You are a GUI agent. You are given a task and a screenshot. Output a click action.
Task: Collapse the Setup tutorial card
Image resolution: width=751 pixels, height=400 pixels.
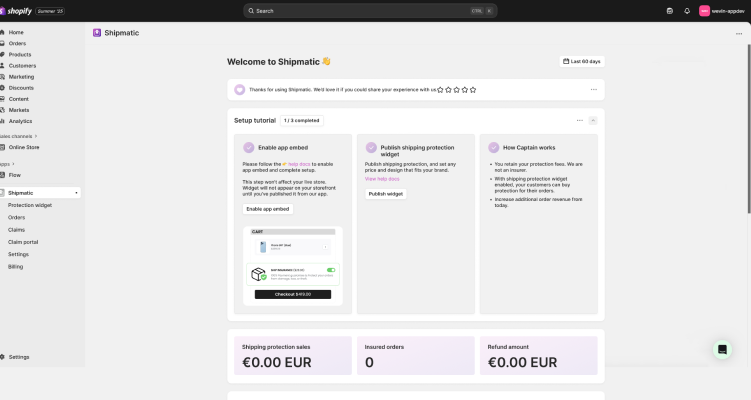(x=593, y=120)
